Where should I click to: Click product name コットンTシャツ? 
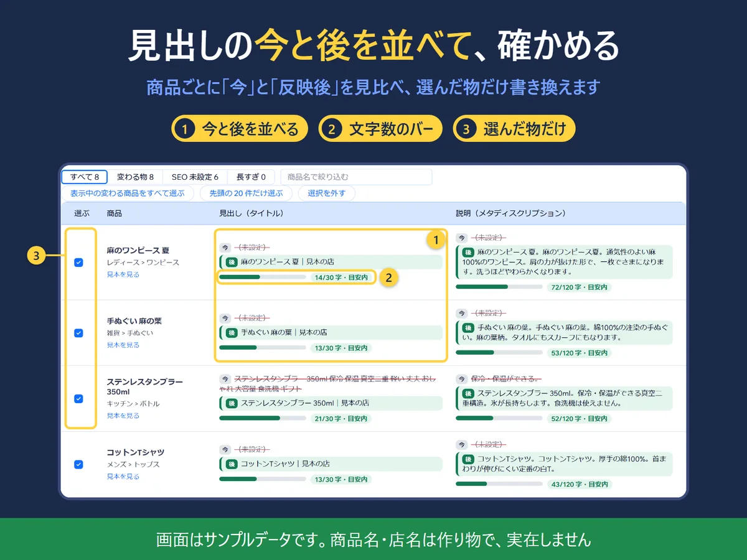(x=135, y=452)
